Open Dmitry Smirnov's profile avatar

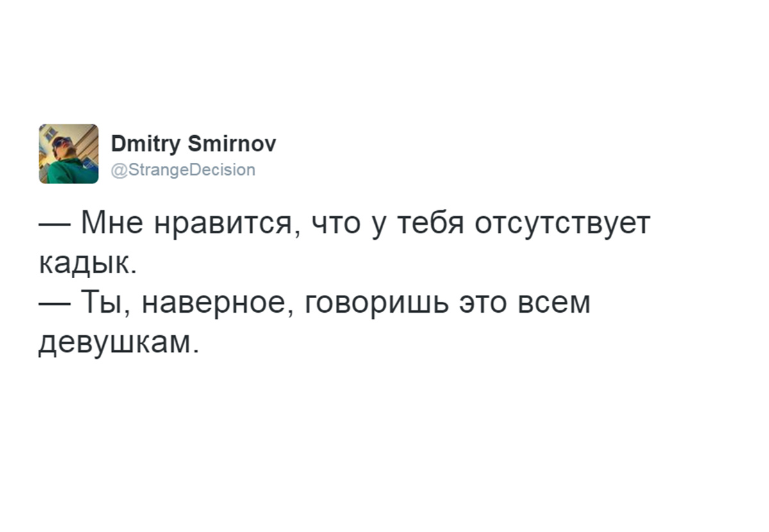pos(69,154)
